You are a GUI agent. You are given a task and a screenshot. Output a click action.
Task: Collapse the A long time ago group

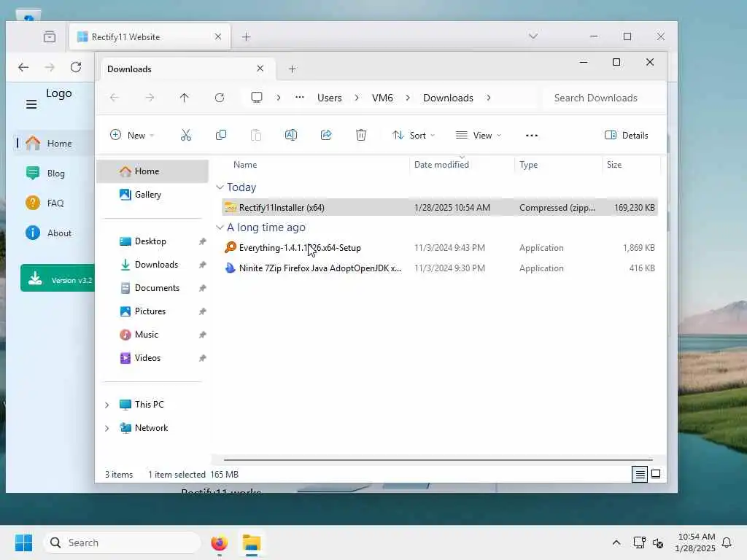point(220,227)
